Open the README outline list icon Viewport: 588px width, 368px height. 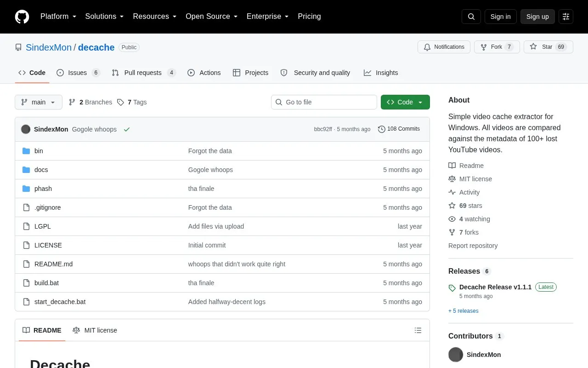tap(418, 330)
